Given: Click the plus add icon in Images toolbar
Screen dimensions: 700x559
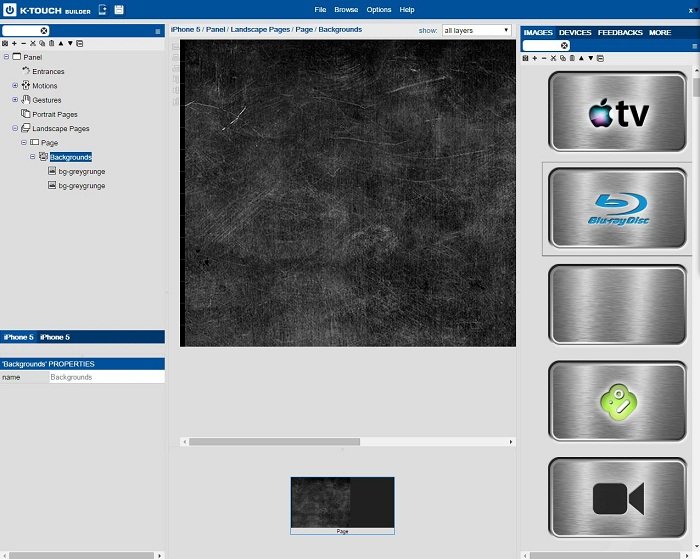Looking at the screenshot, I should click(535, 58).
